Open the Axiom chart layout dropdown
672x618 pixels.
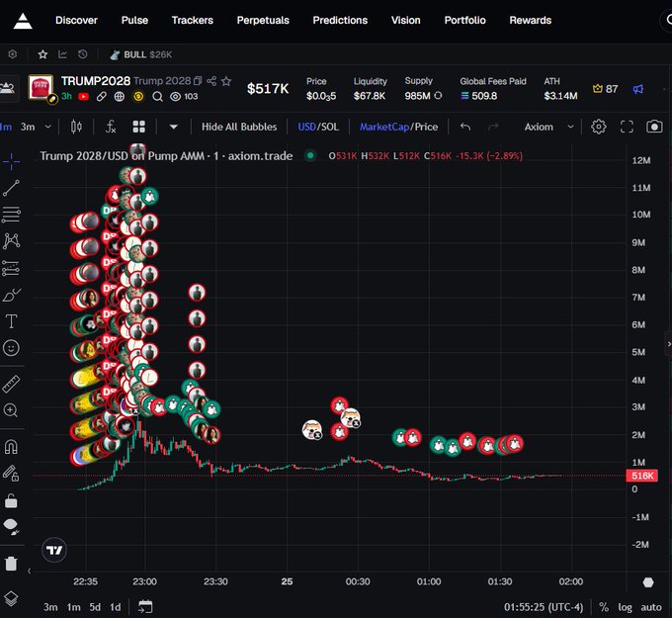(x=548, y=127)
